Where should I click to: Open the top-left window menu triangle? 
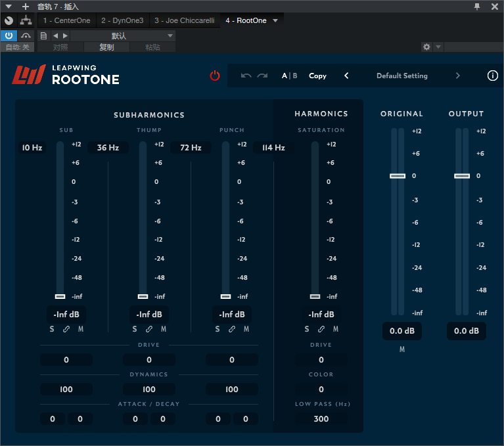(9, 7)
